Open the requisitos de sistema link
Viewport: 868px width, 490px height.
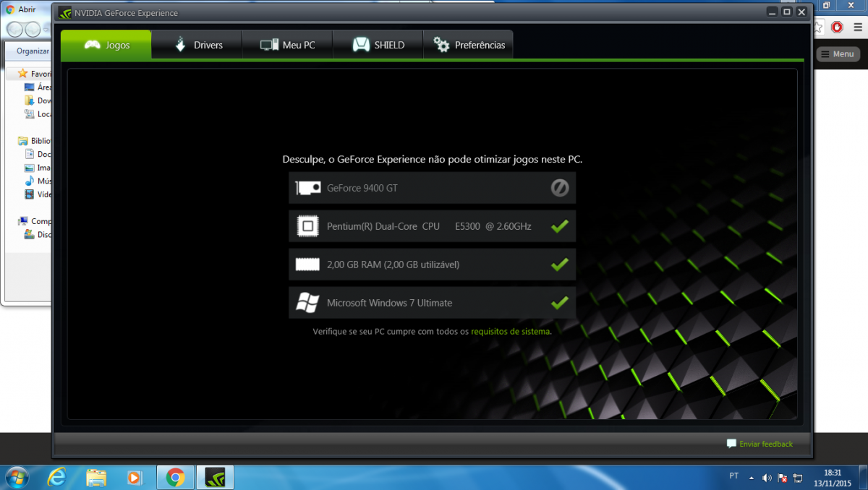511,331
